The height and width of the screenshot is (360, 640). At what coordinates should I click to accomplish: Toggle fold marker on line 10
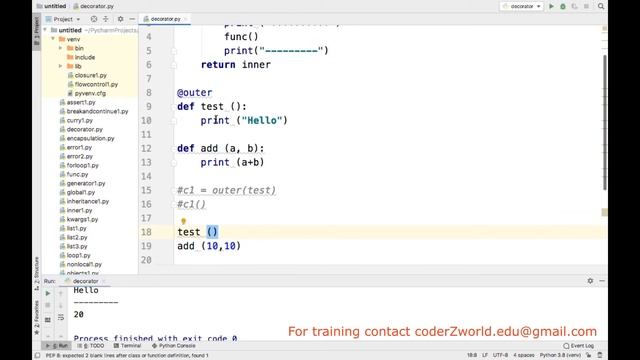click(173, 121)
